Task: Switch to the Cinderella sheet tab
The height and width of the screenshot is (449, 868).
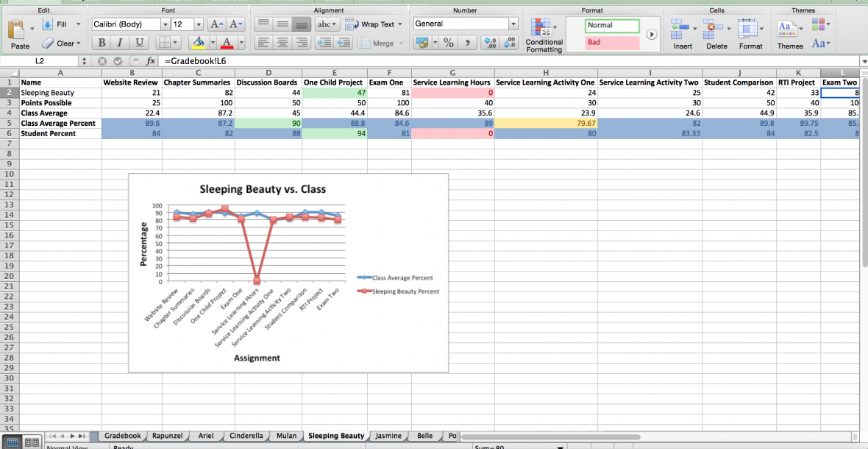Action: pos(246,436)
